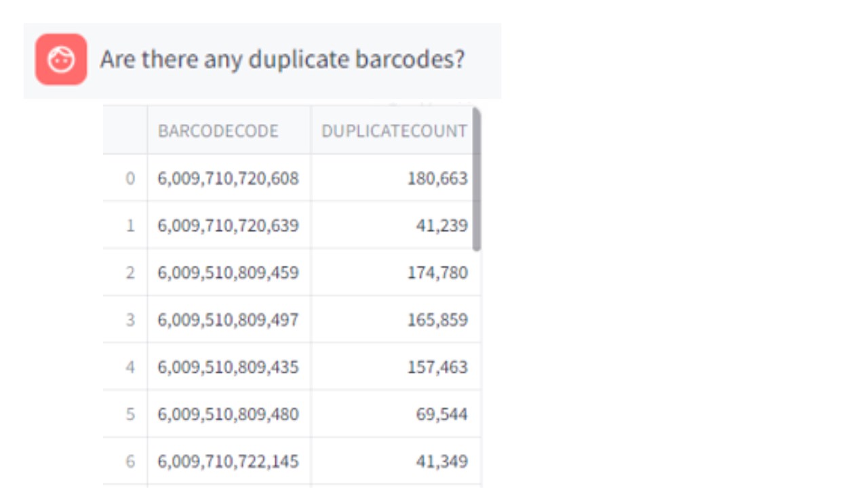Image resolution: width=868 pixels, height=488 pixels.
Task: Click the duplicate count 165,859 cell
Action: [437, 319]
